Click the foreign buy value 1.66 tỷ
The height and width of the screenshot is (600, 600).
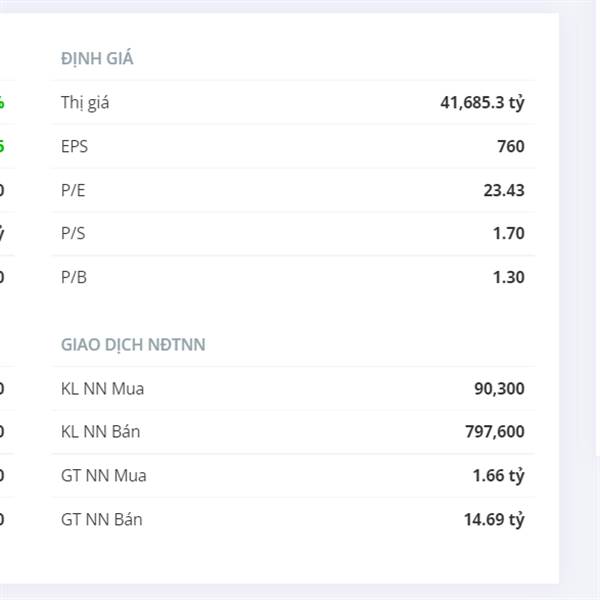[x=499, y=476]
